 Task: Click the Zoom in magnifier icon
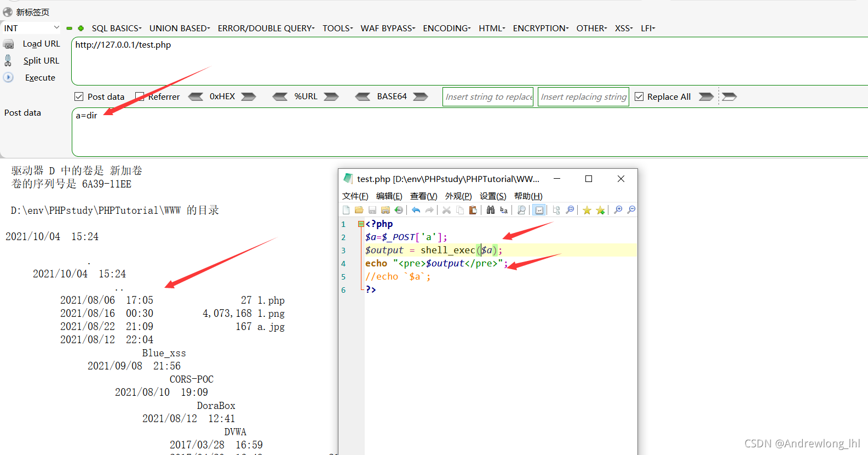click(618, 210)
